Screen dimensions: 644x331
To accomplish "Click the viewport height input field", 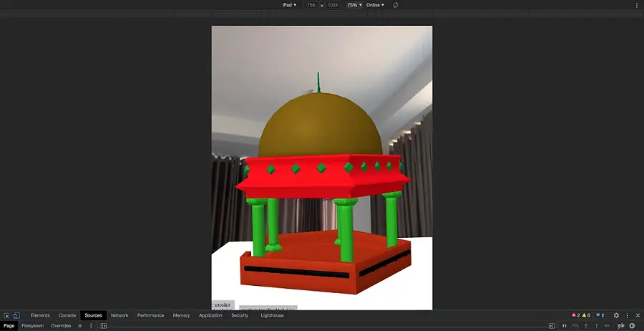I will (333, 5).
